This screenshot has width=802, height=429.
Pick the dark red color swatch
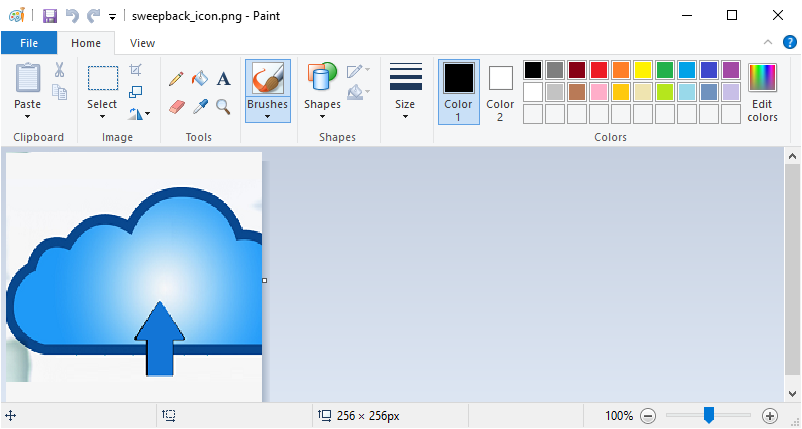[x=576, y=70]
